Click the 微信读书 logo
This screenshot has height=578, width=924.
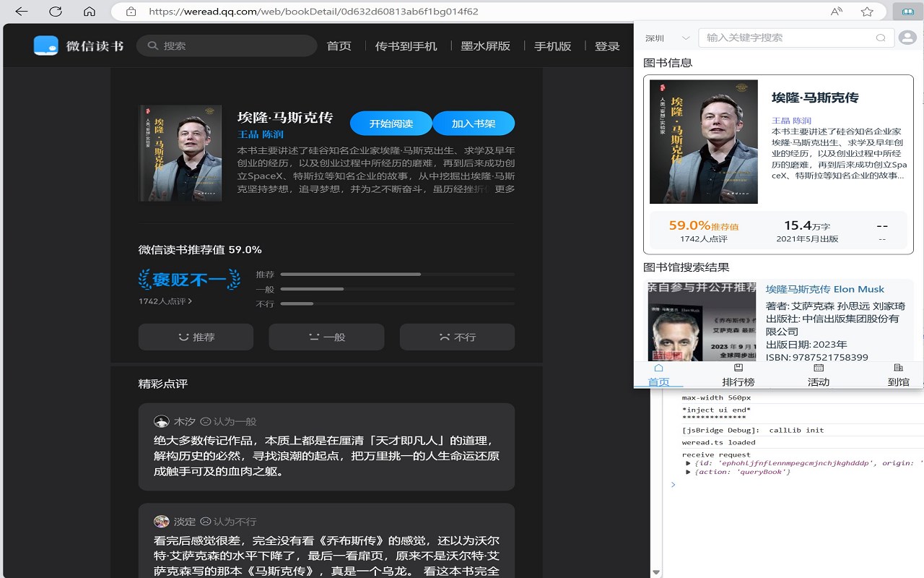tap(79, 46)
